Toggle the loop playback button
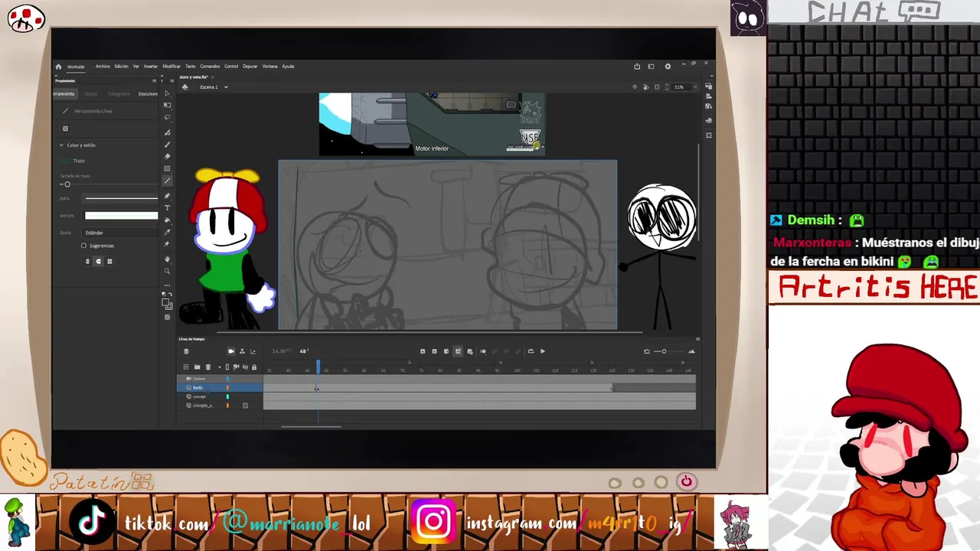 click(531, 351)
